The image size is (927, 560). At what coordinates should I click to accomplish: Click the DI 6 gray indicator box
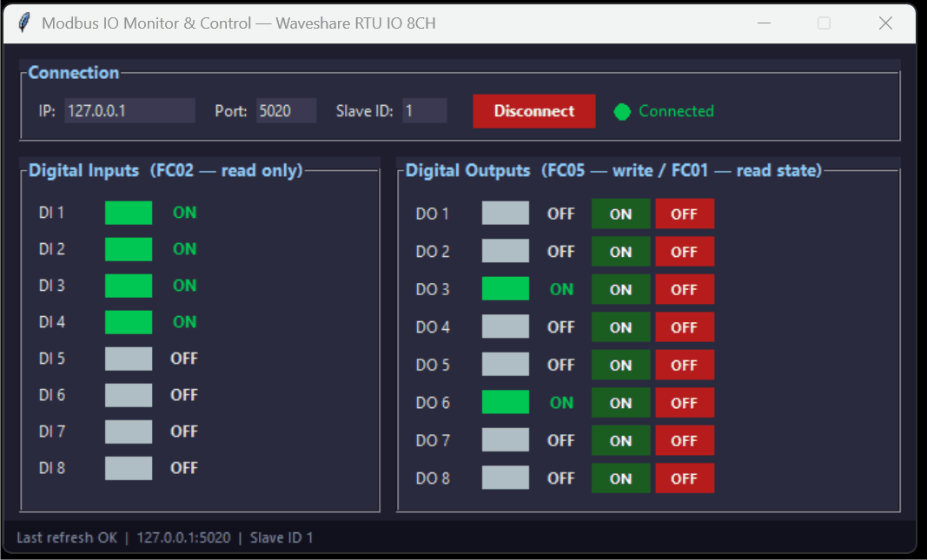click(x=129, y=395)
